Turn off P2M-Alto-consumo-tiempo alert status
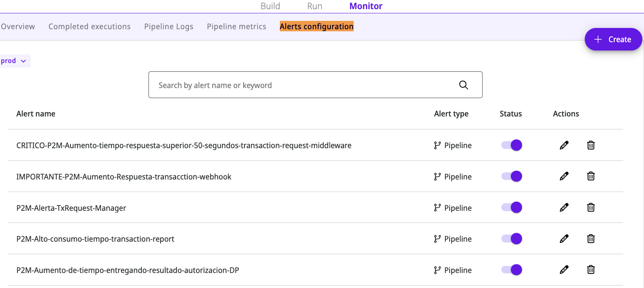Screen dimensions: 644x288 pos(512,239)
